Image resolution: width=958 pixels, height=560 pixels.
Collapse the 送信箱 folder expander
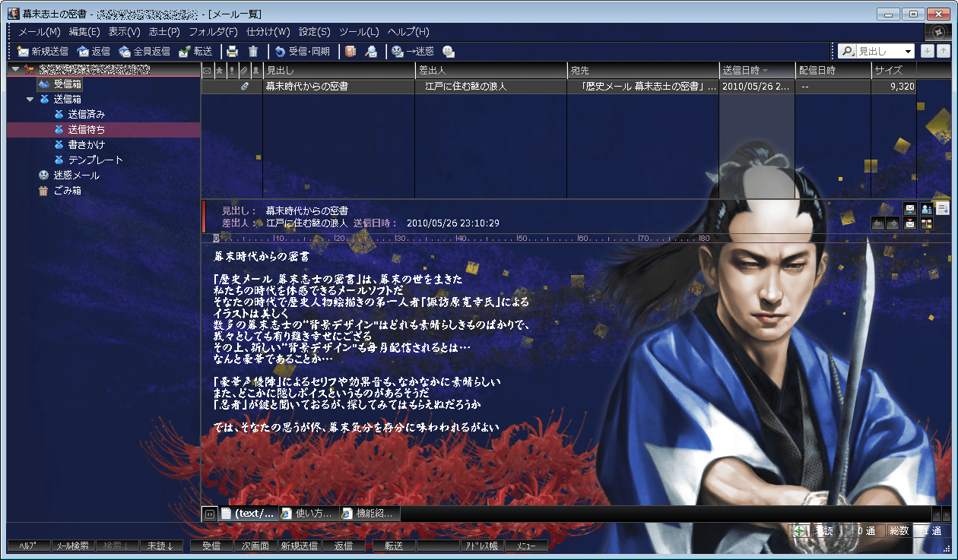(x=30, y=100)
